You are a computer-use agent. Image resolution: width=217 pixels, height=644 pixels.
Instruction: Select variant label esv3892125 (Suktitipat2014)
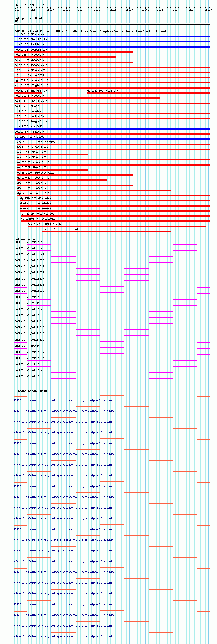[x=37, y=173]
